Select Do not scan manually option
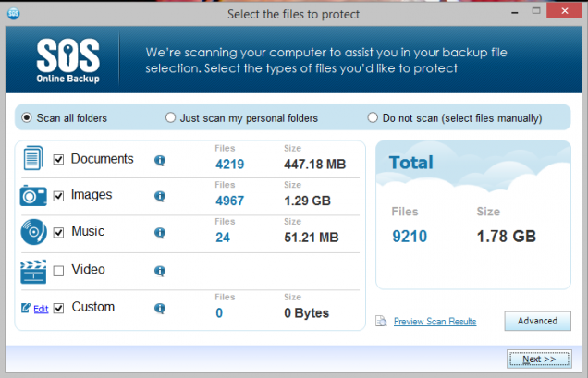Screen dimensions: 588x378 374,117
